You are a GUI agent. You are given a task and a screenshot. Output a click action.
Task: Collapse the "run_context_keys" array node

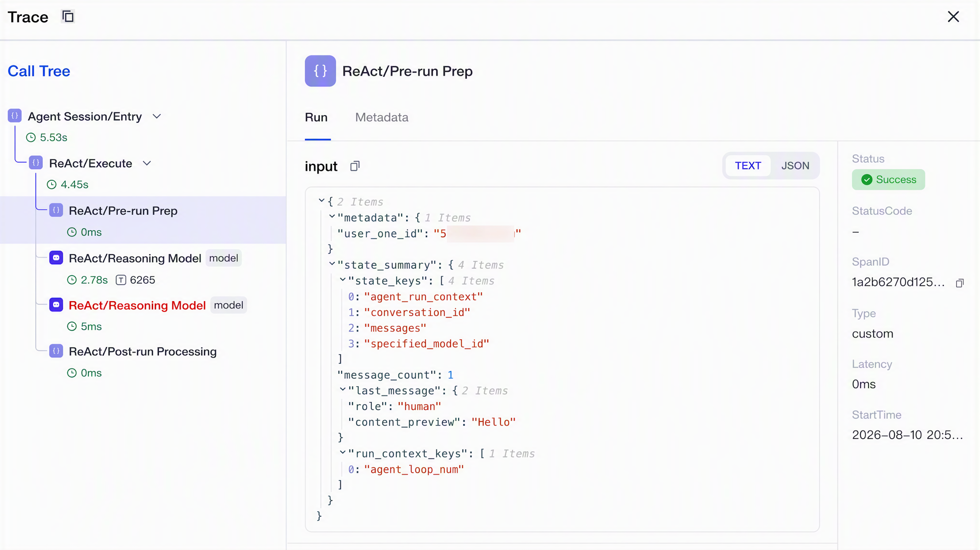[343, 452]
